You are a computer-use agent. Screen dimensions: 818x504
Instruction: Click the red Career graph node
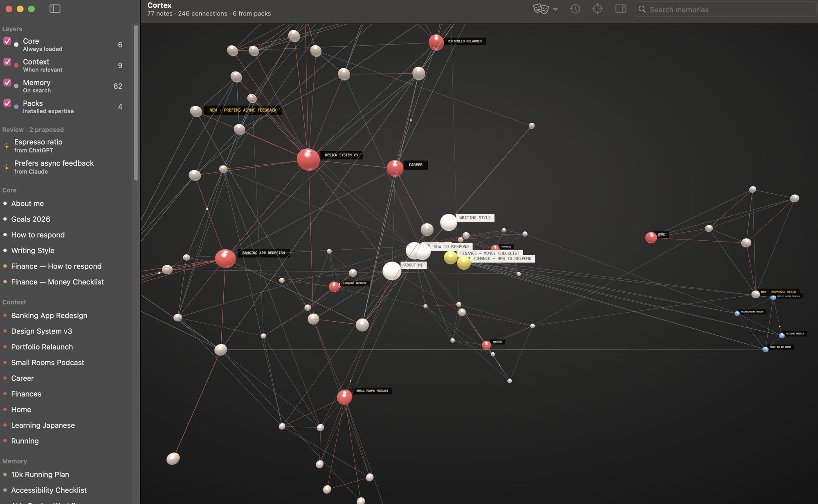(x=395, y=168)
